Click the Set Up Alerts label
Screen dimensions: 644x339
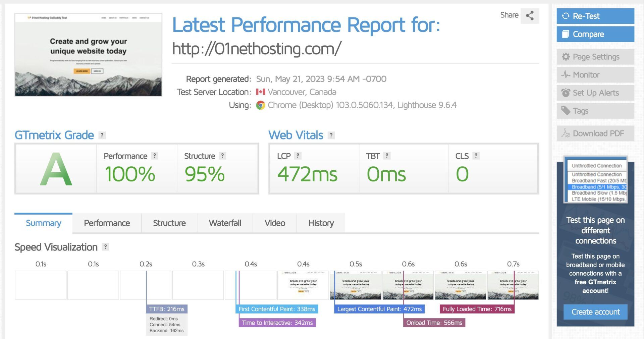pyautogui.click(x=596, y=93)
